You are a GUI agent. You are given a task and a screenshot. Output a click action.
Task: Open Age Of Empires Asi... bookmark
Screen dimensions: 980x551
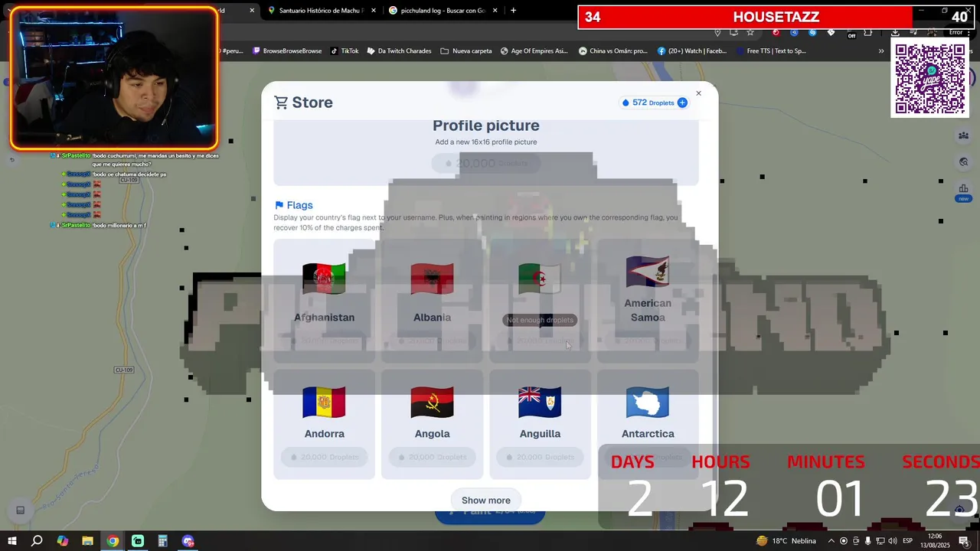pos(534,51)
